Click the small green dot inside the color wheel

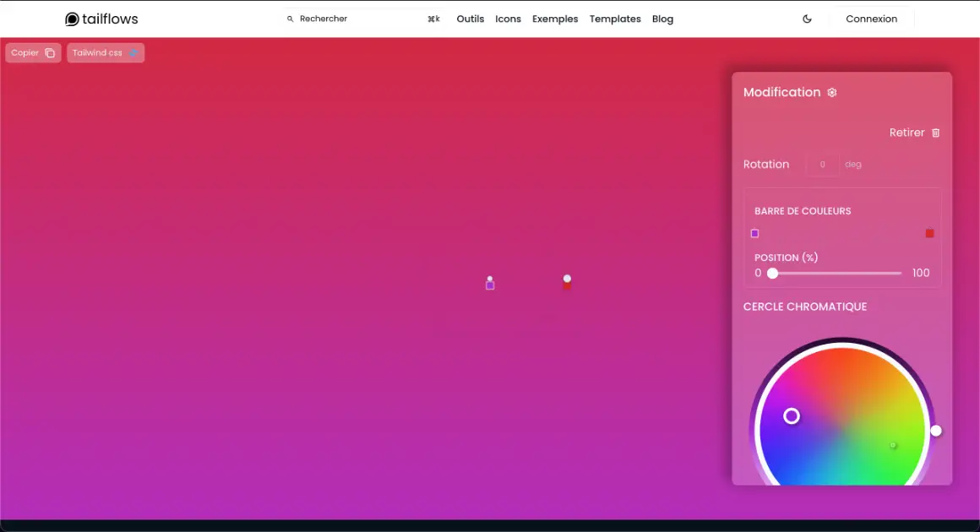(893, 445)
